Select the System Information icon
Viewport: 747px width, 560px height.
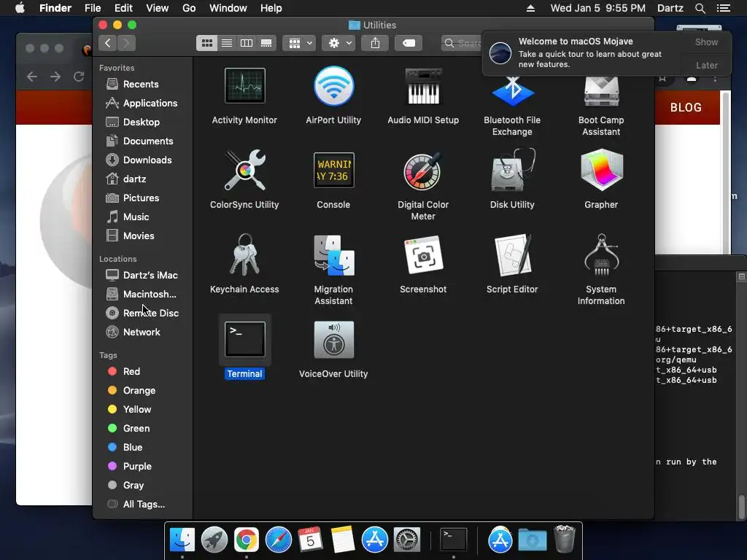pos(601,254)
